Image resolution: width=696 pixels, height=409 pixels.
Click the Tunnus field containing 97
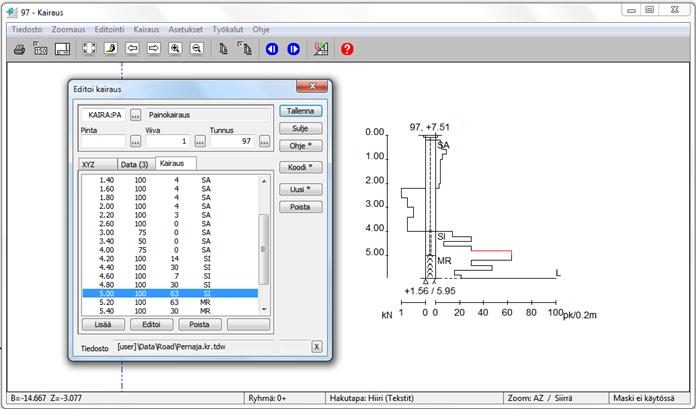[x=232, y=141]
